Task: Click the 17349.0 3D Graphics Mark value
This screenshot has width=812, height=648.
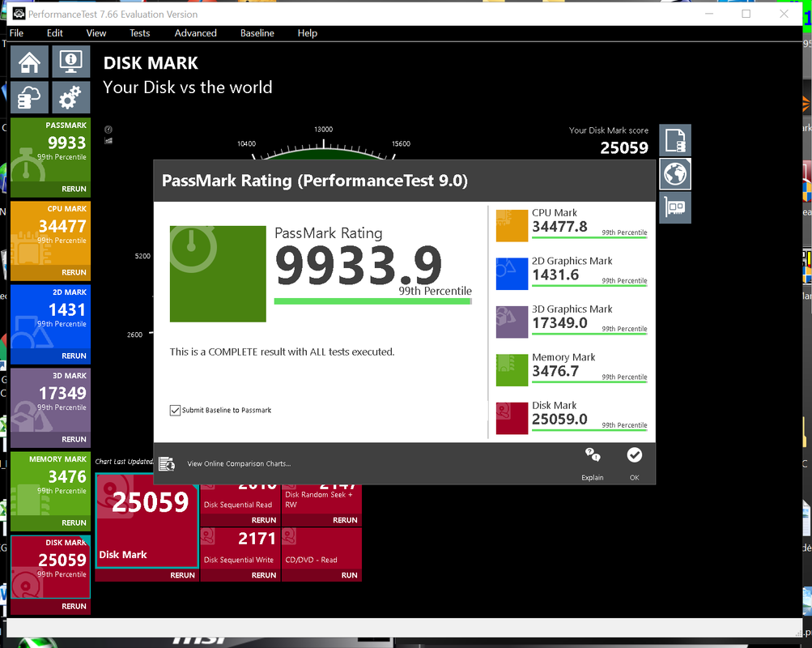Action: coord(559,322)
